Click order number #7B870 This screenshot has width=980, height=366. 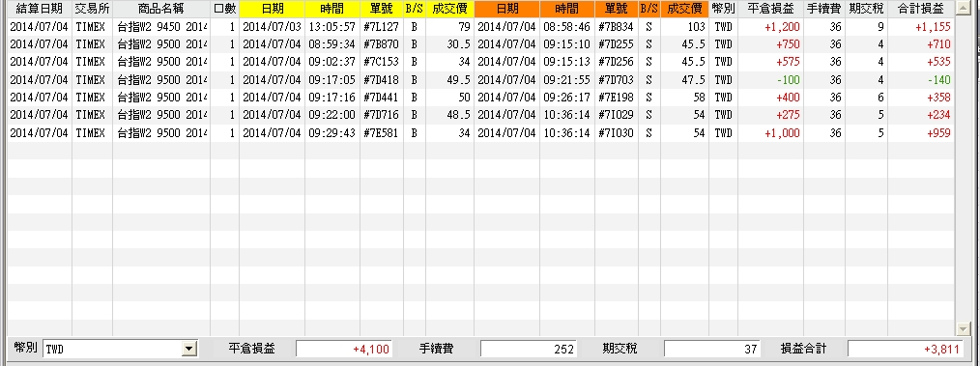tap(381, 44)
